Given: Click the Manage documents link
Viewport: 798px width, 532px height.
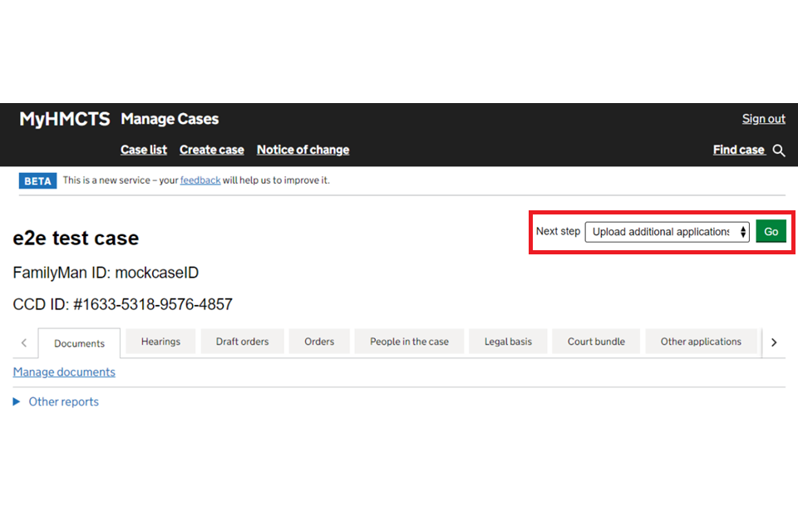Looking at the screenshot, I should pyautogui.click(x=64, y=372).
